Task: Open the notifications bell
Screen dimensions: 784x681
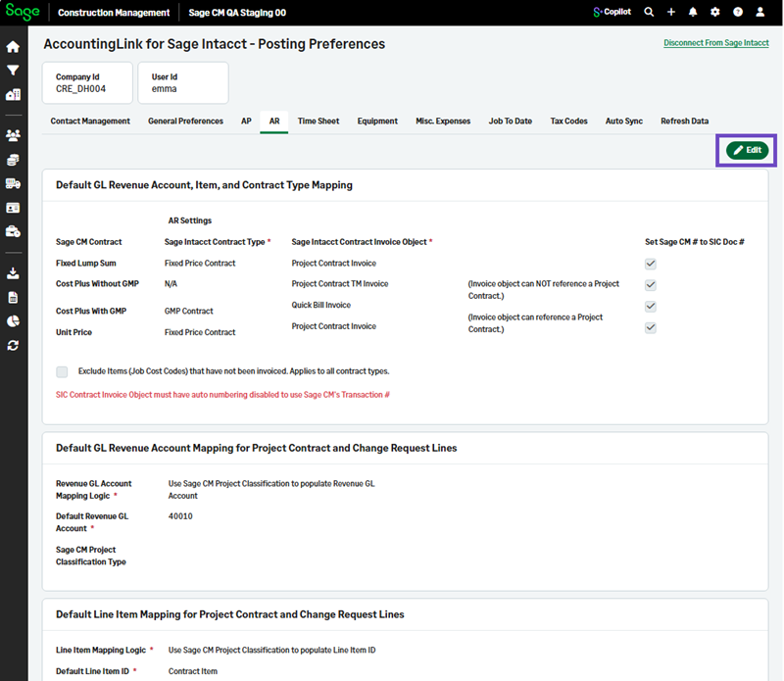Action: pyautogui.click(x=693, y=12)
